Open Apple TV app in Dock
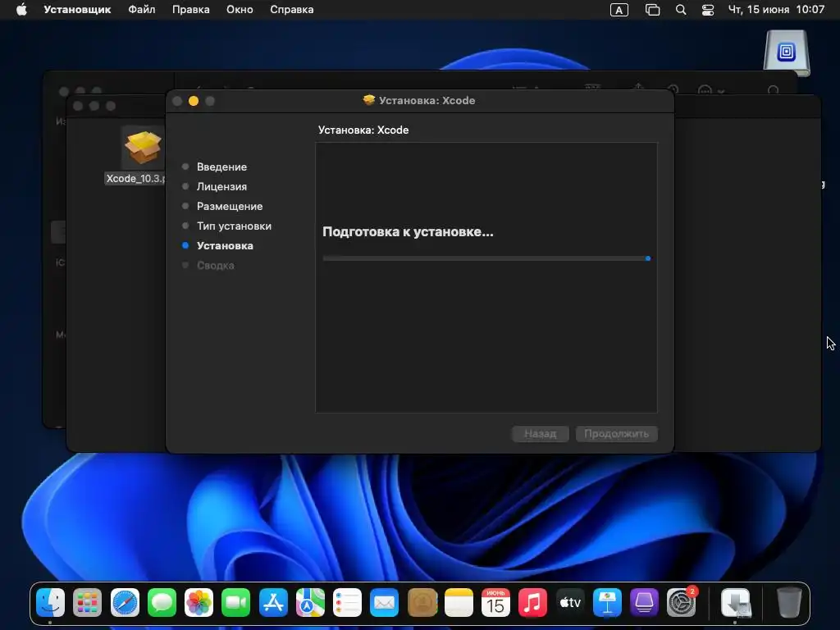Image resolution: width=840 pixels, height=630 pixels. pyautogui.click(x=570, y=603)
